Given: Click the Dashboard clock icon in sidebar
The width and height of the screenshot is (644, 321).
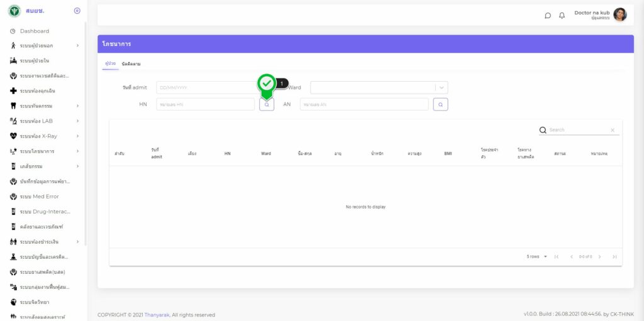Looking at the screenshot, I should coord(13,31).
